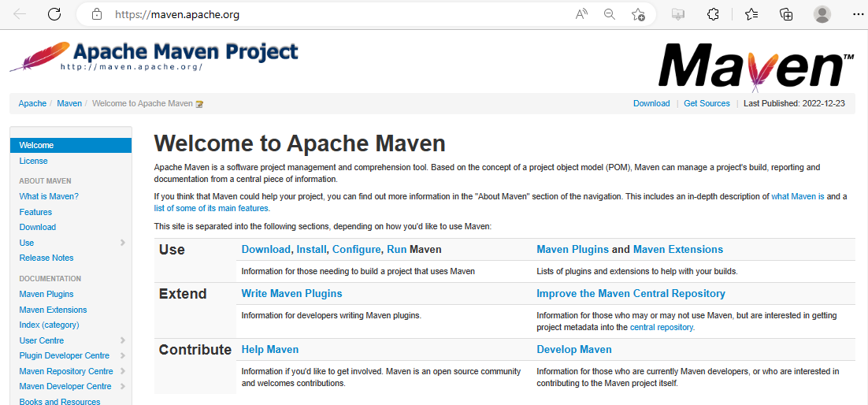The image size is (868, 405).
Task: Click the Apache Maven Project feather logo
Action: (x=154, y=56)
